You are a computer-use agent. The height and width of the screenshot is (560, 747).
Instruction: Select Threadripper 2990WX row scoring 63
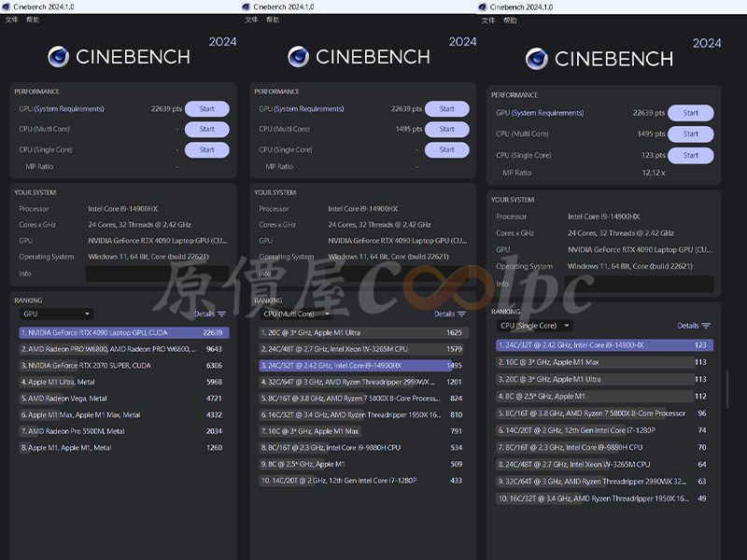tap(604, 482)
